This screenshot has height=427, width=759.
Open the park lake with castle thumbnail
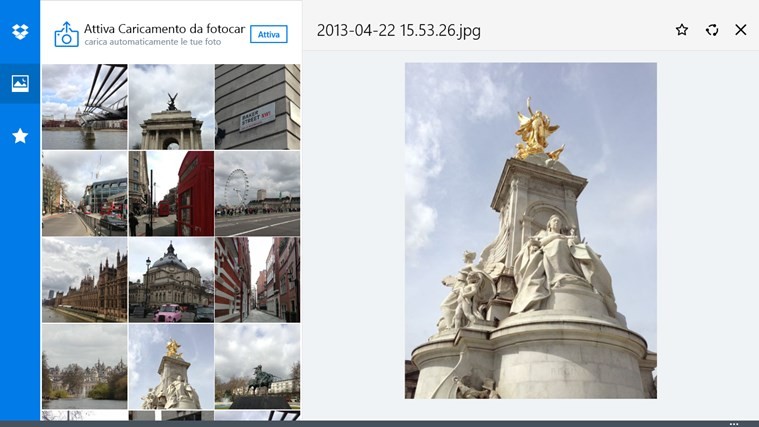85,366
